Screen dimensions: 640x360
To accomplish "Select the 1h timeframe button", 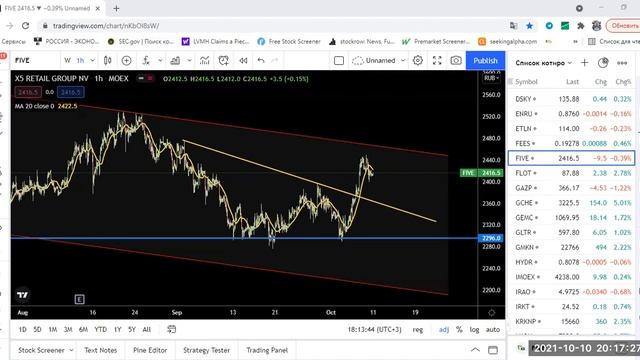I will [80, 60].
